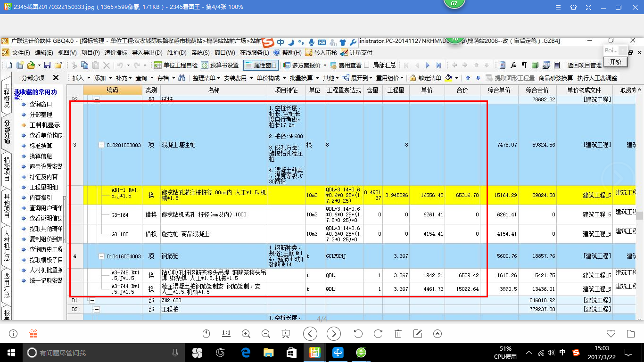
Task: Open Microsoft Edge from taskbar
Action: click(x=245, y=352)
